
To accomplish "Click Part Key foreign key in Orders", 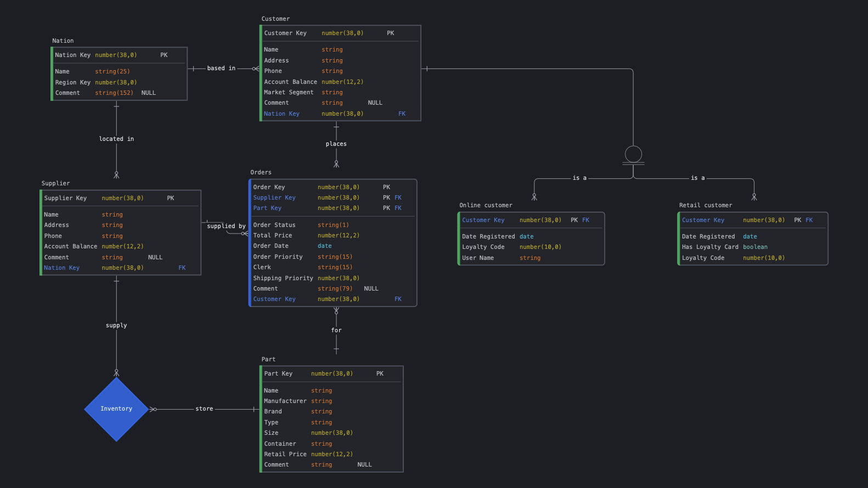I will [334, 208].
